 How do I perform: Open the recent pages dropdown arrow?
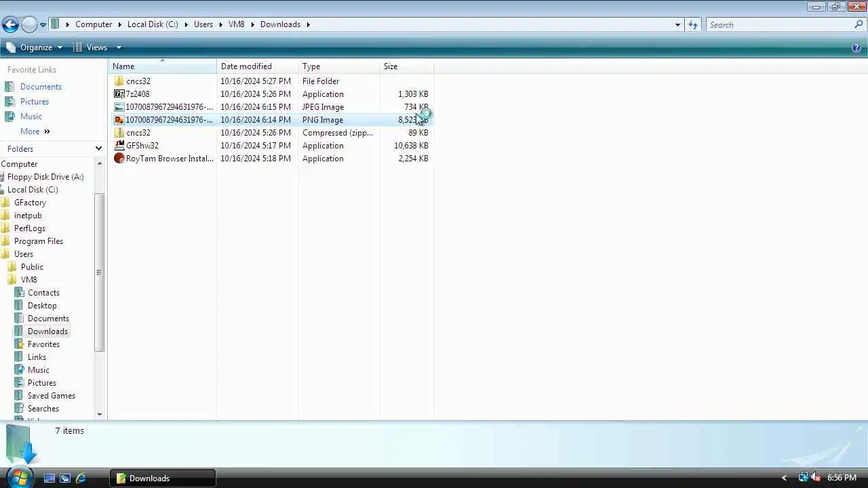click(43, 25)
